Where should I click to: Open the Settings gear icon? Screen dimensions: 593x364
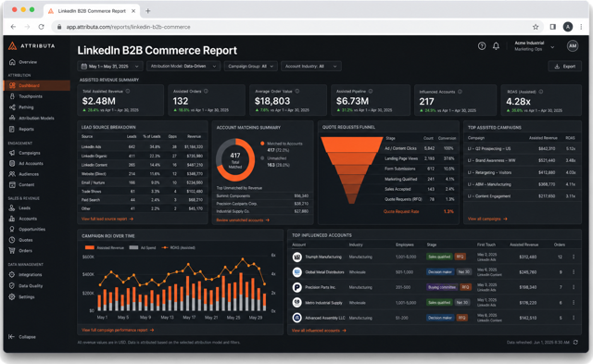pos(12,296)
